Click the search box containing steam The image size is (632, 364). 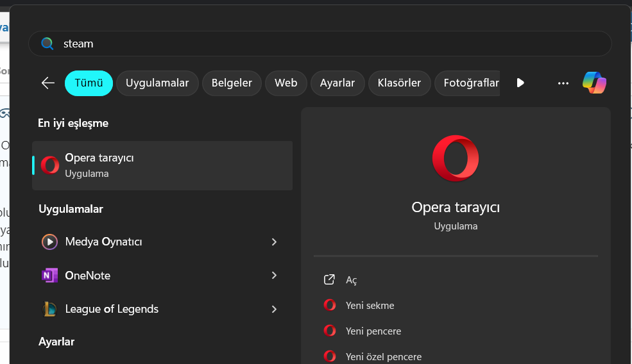321,44
